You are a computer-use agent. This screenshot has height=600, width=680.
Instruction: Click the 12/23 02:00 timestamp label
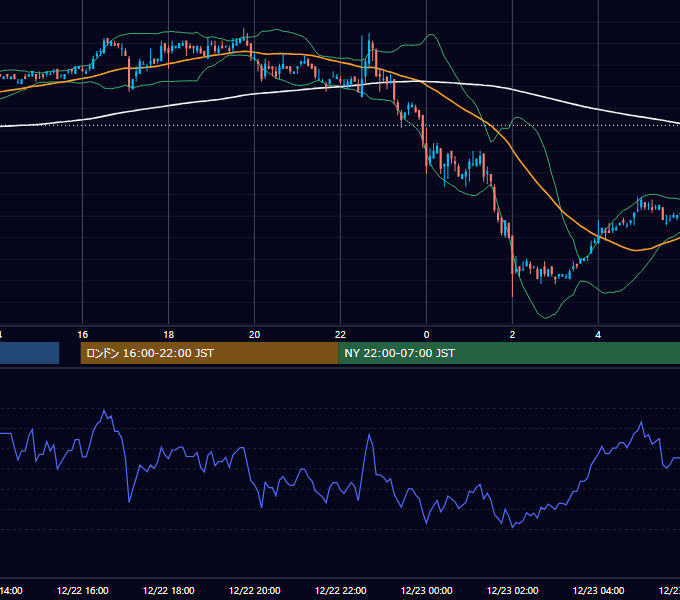512,590
